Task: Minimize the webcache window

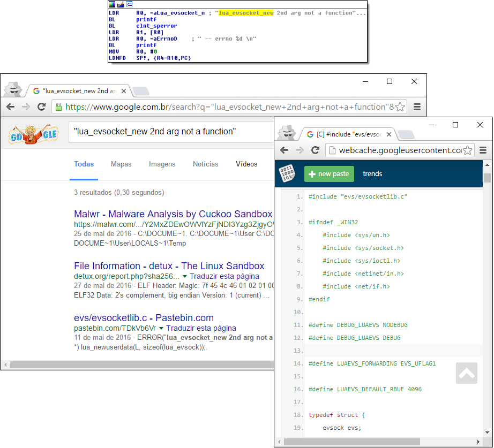Action: [x=431, y=125]
